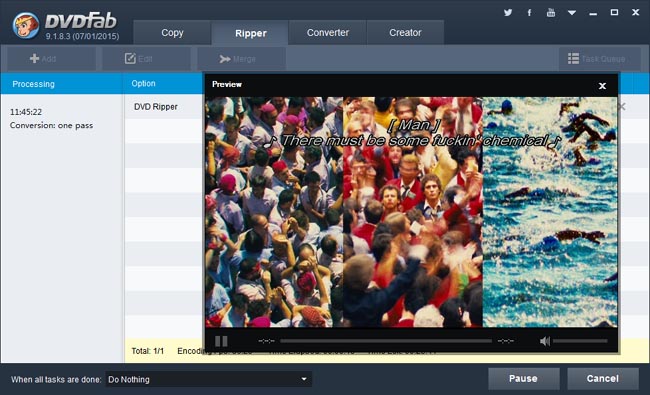Open the 'When all tasks are done' dropdown
The image size is (650, 395).
pos(209,379)
